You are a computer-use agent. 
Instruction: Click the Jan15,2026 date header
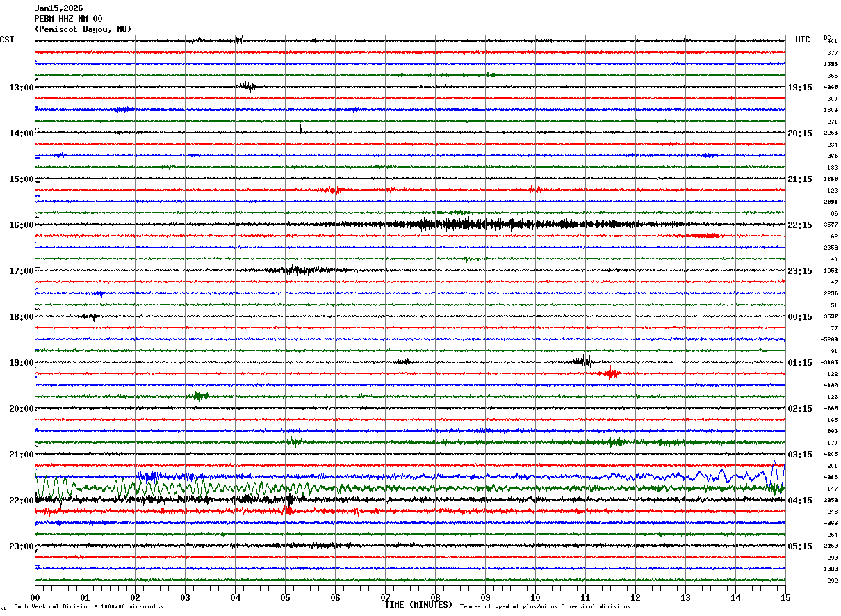[58, 8]
